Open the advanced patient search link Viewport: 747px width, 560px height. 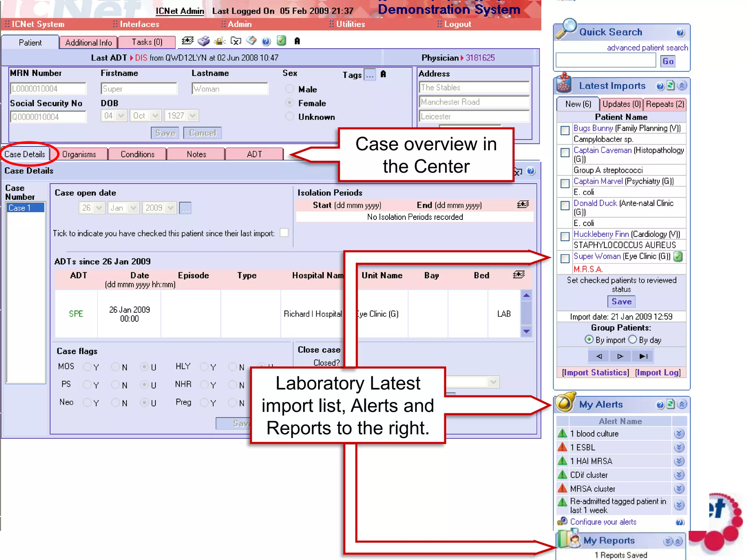[647, 48]
